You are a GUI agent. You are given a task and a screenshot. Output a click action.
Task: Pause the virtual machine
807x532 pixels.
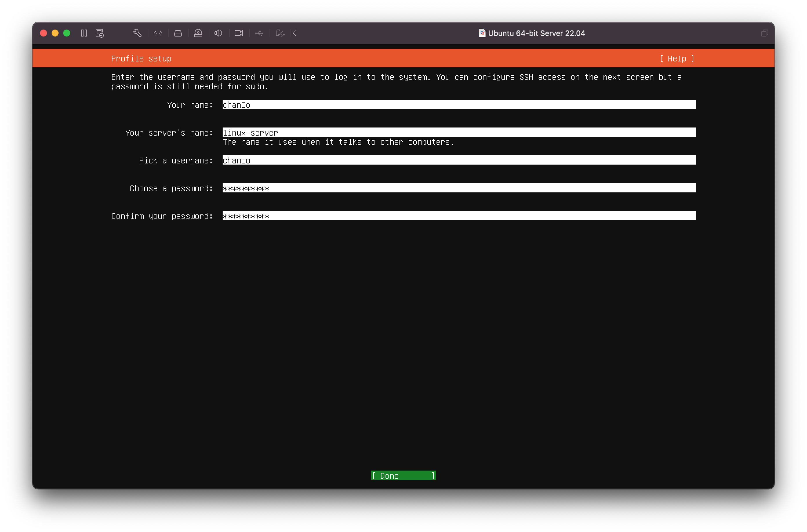[84, 33]
